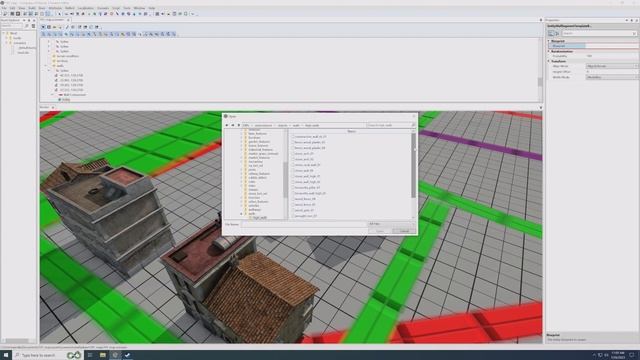Sort files by the Name column header
This screenshot has width=640, height=360.
coord(351,131)
